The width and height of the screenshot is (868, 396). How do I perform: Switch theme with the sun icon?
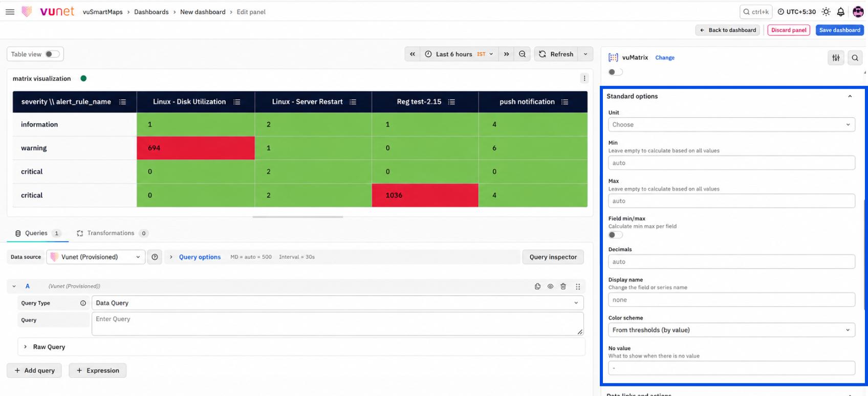click(826, 12)
